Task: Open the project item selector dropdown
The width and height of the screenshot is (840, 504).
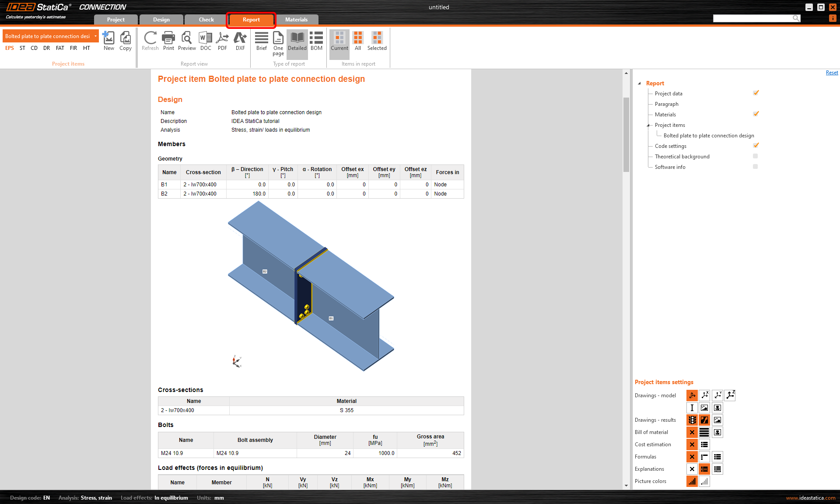Action: [95, 36]
